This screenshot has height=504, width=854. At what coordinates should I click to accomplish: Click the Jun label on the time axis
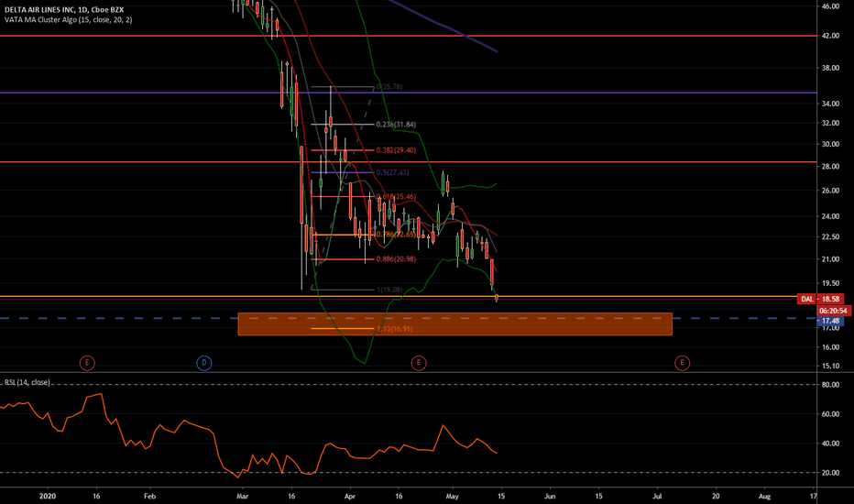pos(550,497)
